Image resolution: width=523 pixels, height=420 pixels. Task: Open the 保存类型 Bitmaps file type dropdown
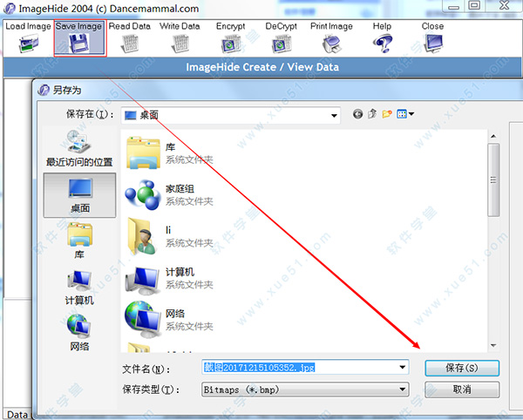pos(305,390)
